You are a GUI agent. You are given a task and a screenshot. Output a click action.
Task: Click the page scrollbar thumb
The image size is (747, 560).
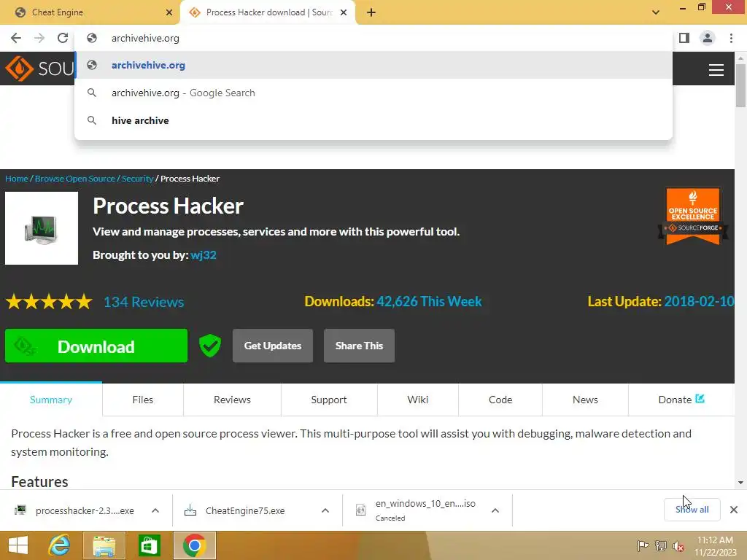740,86
